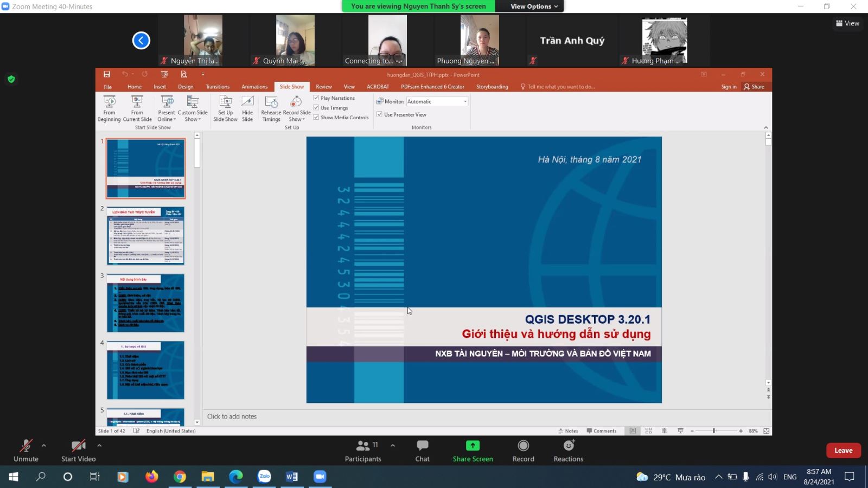Switch to Normal view in status bar
The width and height of the screenshot is (868, 488).
coord(633,431)
